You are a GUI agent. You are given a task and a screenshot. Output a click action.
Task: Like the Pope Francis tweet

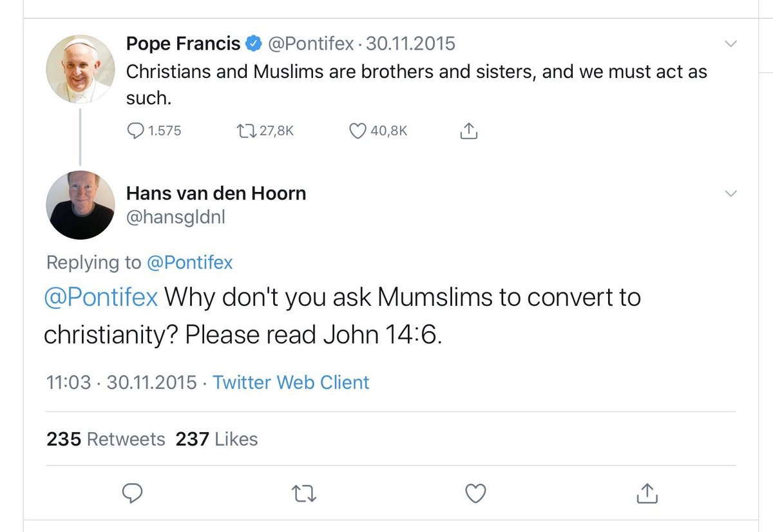tap(358, 131)
